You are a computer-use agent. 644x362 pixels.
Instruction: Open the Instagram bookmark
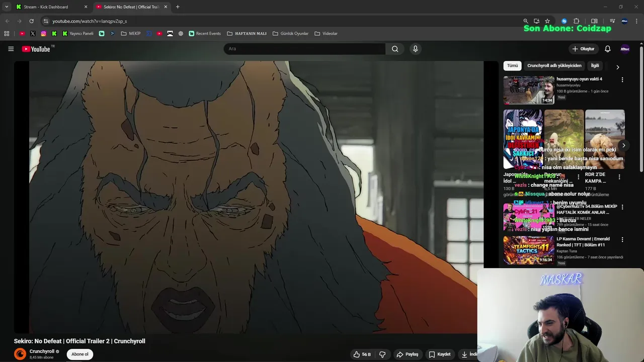click(x=43, y=34)
